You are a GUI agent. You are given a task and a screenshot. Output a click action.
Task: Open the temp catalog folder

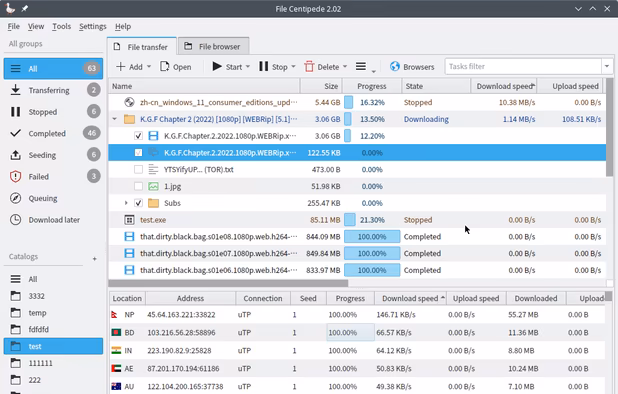coord(53,313)
